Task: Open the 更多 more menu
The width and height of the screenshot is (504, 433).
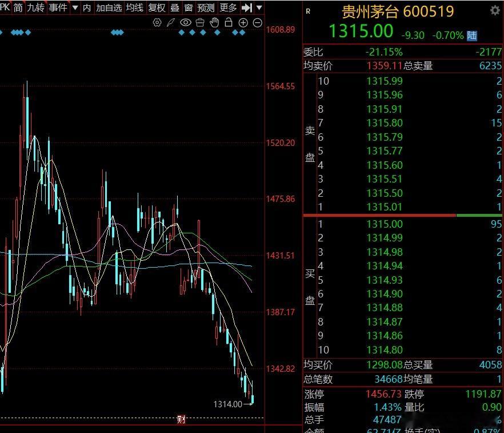Action: (228, 7)
